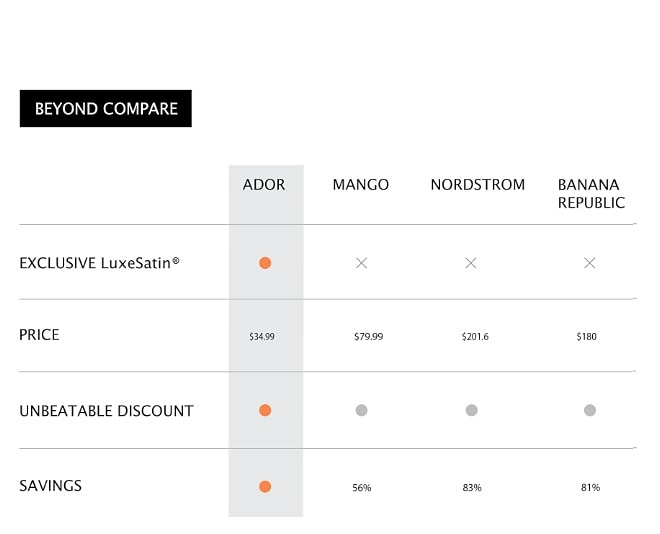Viewport: 660px width, 534px height.
Task: Click the BEYOND COMPARE black banner
Action: [106, 109]
